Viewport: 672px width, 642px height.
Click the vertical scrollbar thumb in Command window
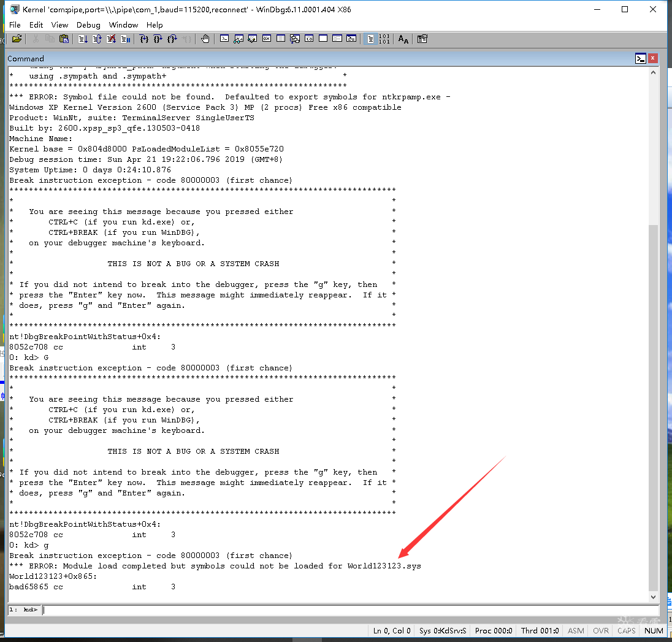tap(653, 408)
